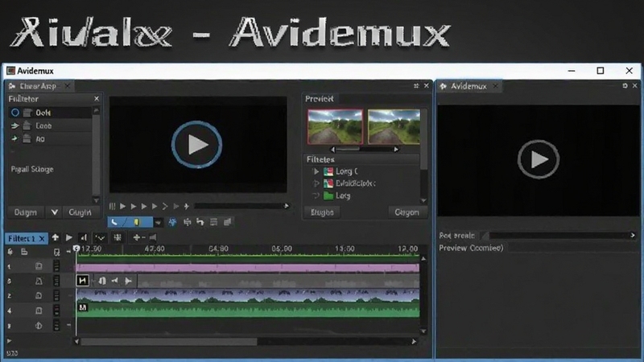The image size is (644, 362).
Task: Click the down arrow of the left filter list scrollbar
Action: click(x=96, y=200)
